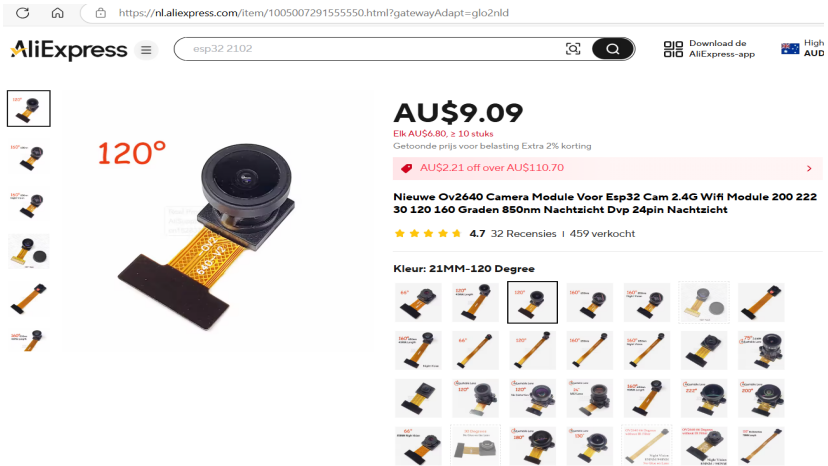828x466 pixels.
Task: Click the Australian flag currency selector
Action: [x=790, y=49]
